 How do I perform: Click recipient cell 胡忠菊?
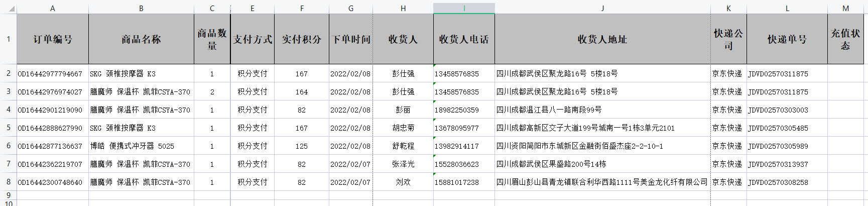point(403,128)
